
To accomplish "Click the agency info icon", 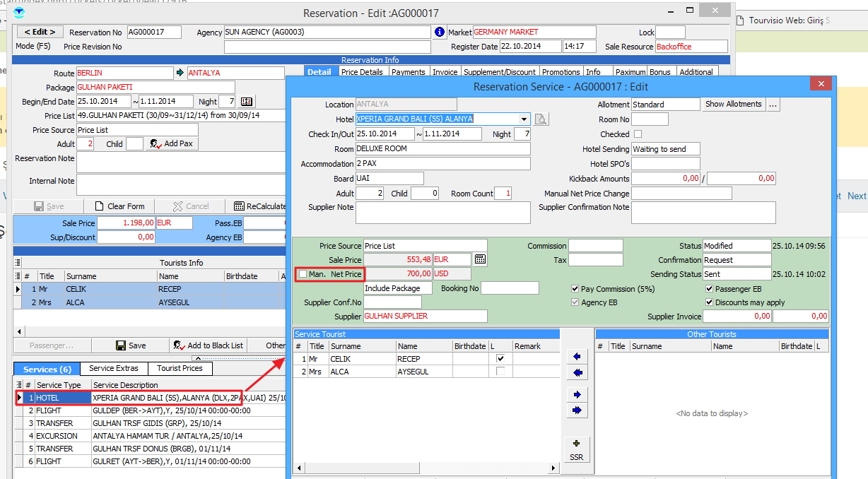I will pos(440,32).
